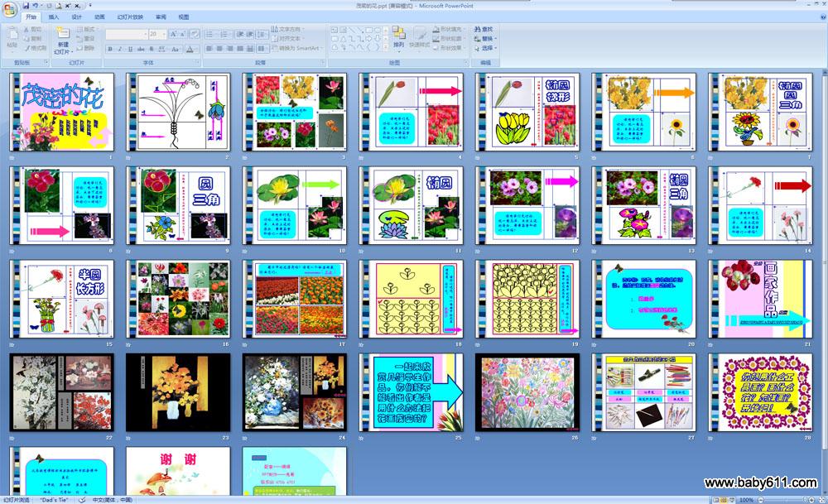Click the round Office button
Viewport: 828px width, 504px height.
(x=9, y=9)
